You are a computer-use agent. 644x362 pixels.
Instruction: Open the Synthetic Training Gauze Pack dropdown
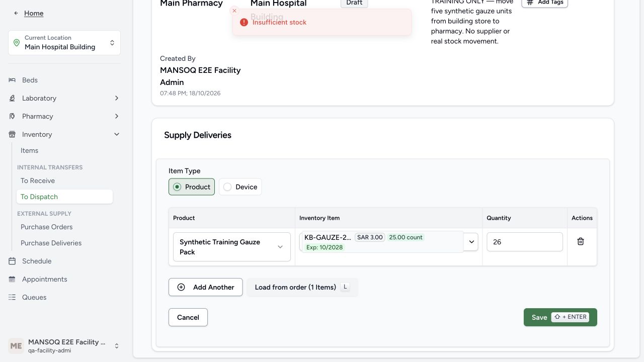(x=232, y=247)
